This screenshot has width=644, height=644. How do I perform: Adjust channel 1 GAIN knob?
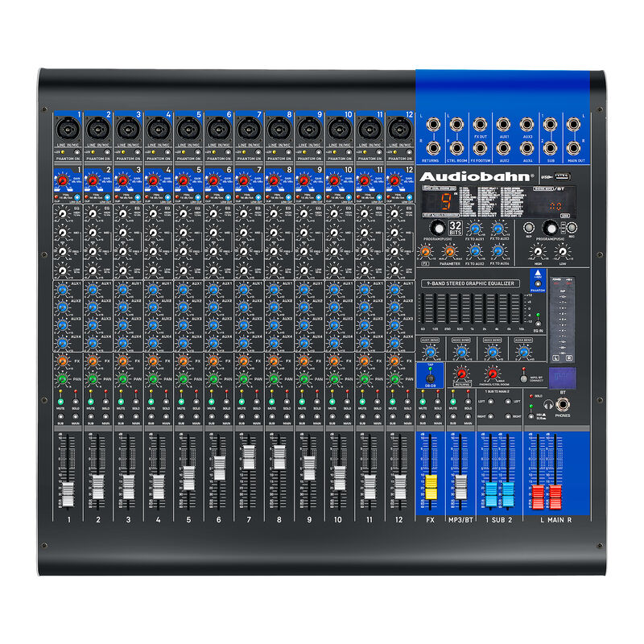[x=61, y=181]
